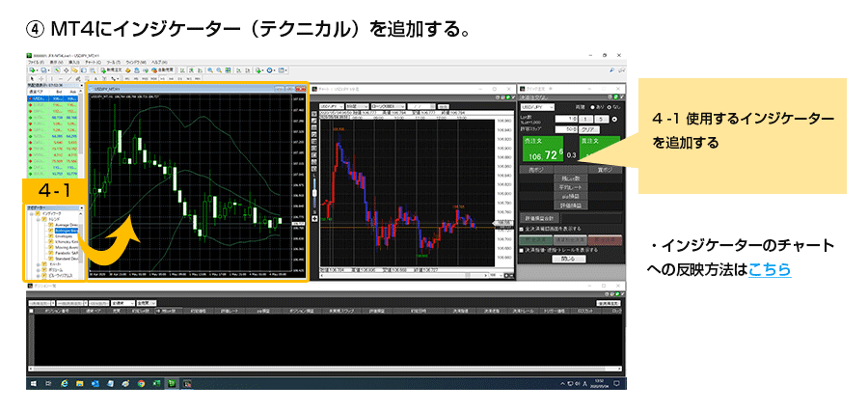Expand the インディケータ tree node
868x412 pixels.
[32, 214]
